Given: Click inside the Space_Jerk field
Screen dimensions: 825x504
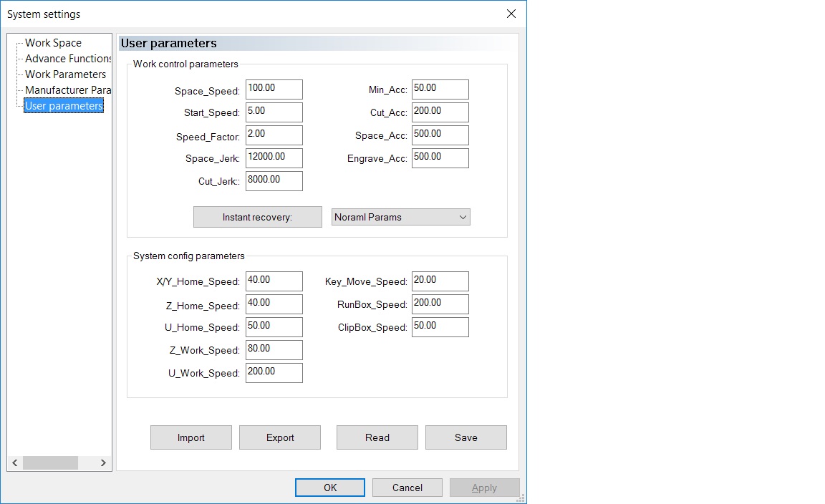Looking at the screenshot, I should point(274,158).
